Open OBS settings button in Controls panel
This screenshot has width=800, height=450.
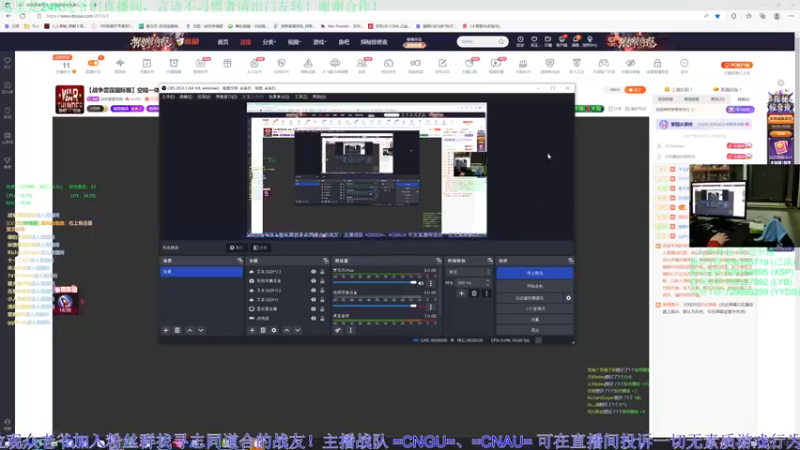tap(535, 319)
